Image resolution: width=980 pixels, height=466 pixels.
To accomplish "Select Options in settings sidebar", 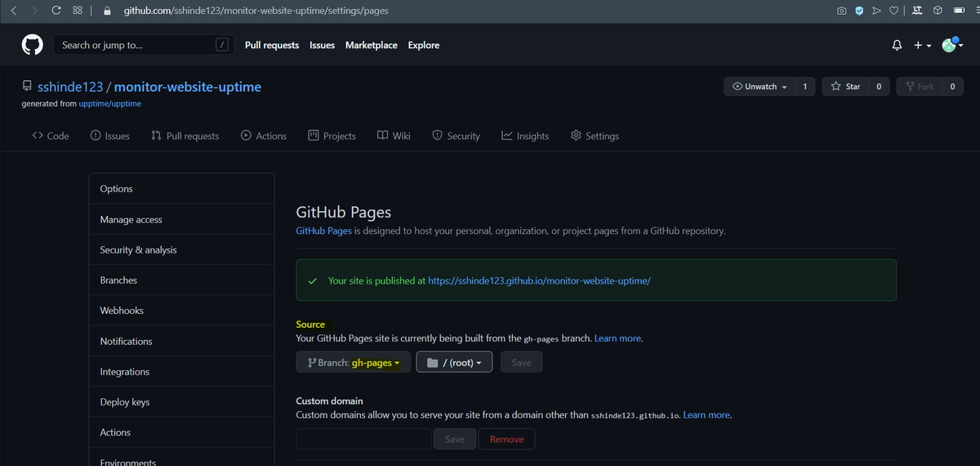I will tap(181, 189).
